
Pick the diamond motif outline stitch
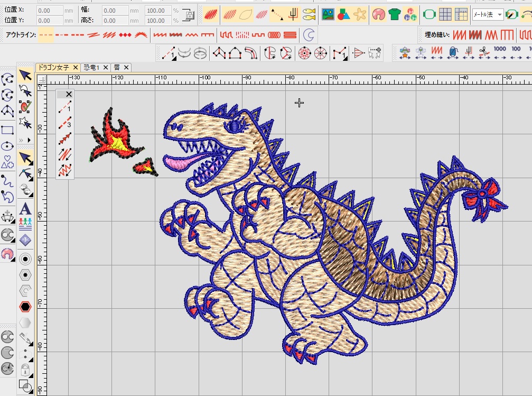pyautogui.click(x=125, y=35)
